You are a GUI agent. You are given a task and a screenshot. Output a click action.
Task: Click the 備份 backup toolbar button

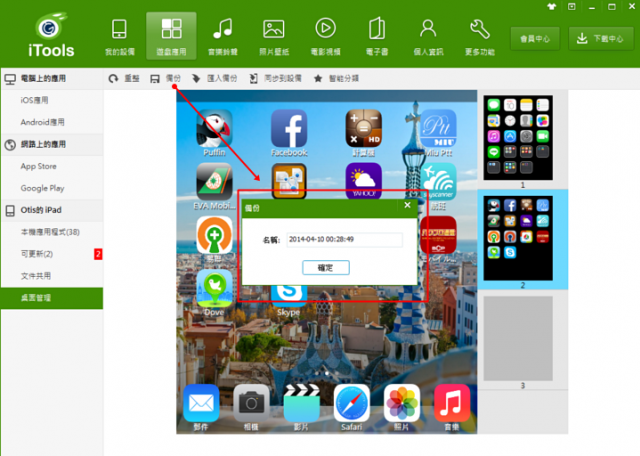[165, 78]
